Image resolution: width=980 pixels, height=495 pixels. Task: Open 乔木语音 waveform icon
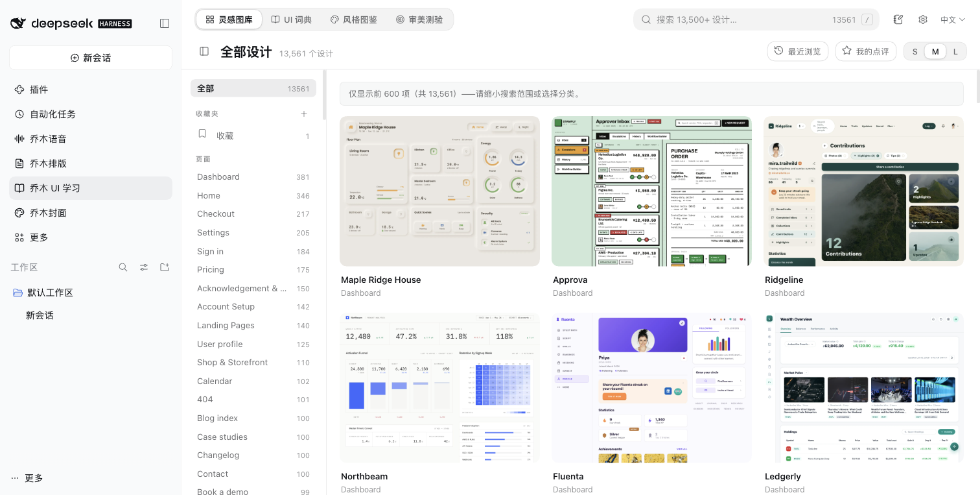coord(19,139)
